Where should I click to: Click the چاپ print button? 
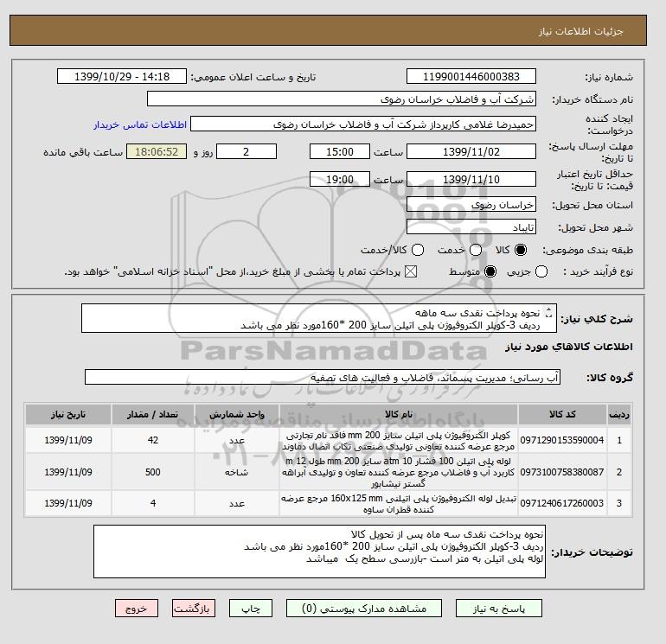pyautogui.click(x=251, y=609)
